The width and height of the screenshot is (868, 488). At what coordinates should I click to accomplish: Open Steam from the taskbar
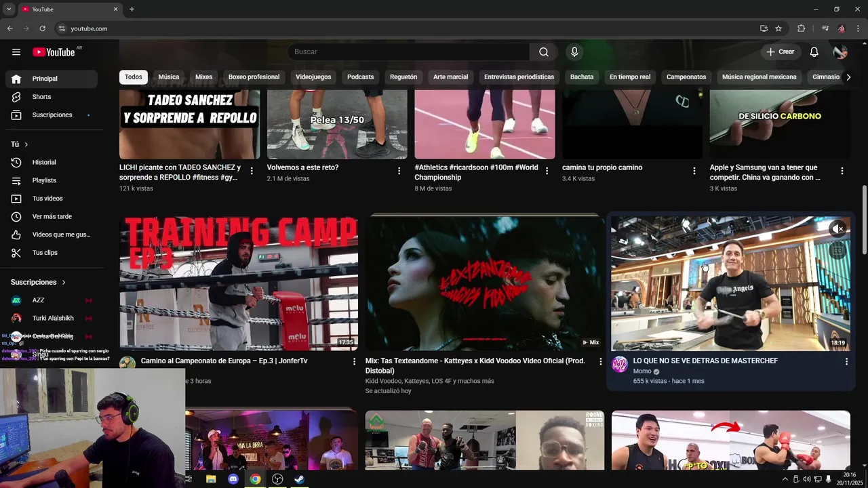tap(299, 479)
